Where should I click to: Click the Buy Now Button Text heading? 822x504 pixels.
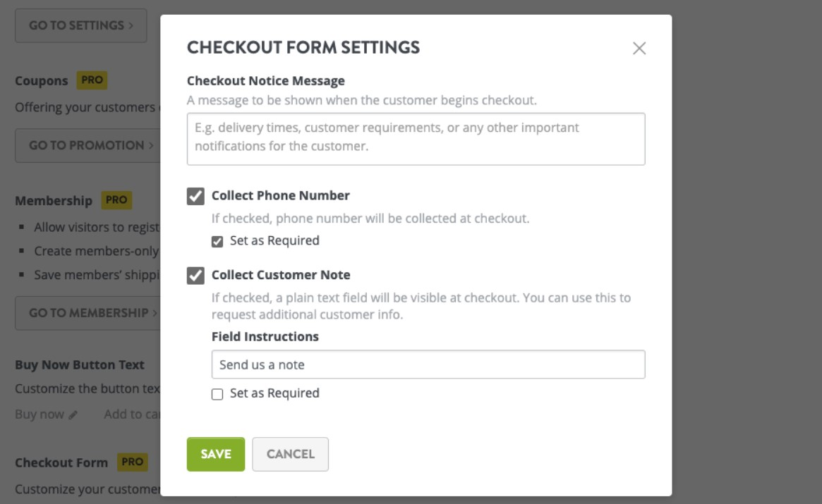tap(79, 365)
